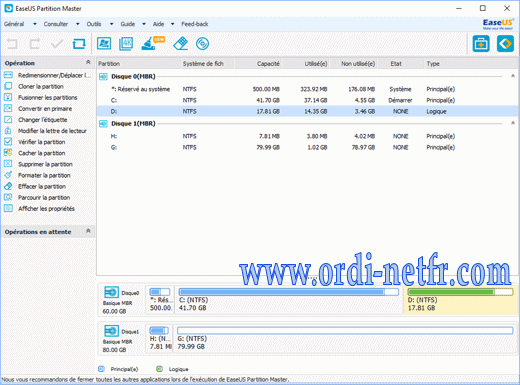The image size is (520, 385).
Task: Collapse the Opération panel chevron
Action: pyautogui.click(x=88, y=62)
